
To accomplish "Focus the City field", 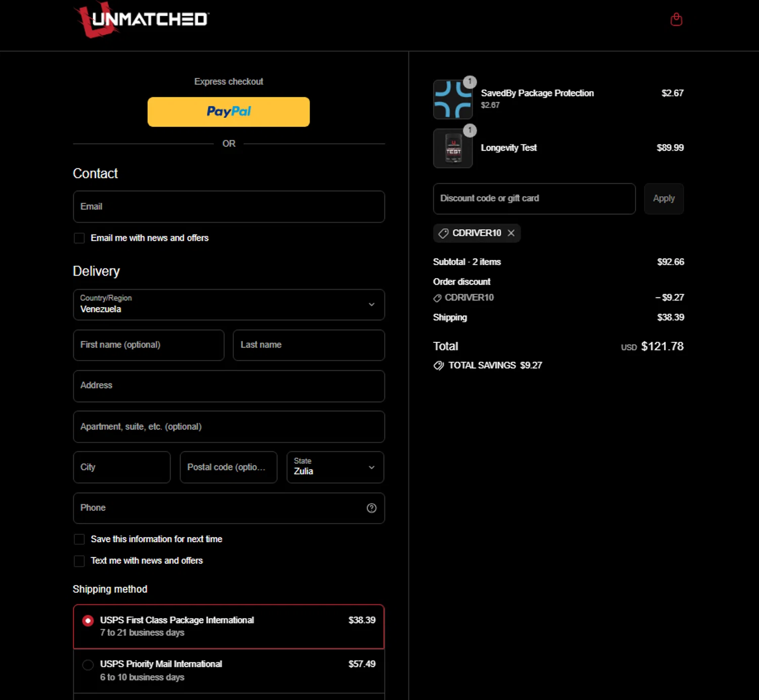I will 122,467.
